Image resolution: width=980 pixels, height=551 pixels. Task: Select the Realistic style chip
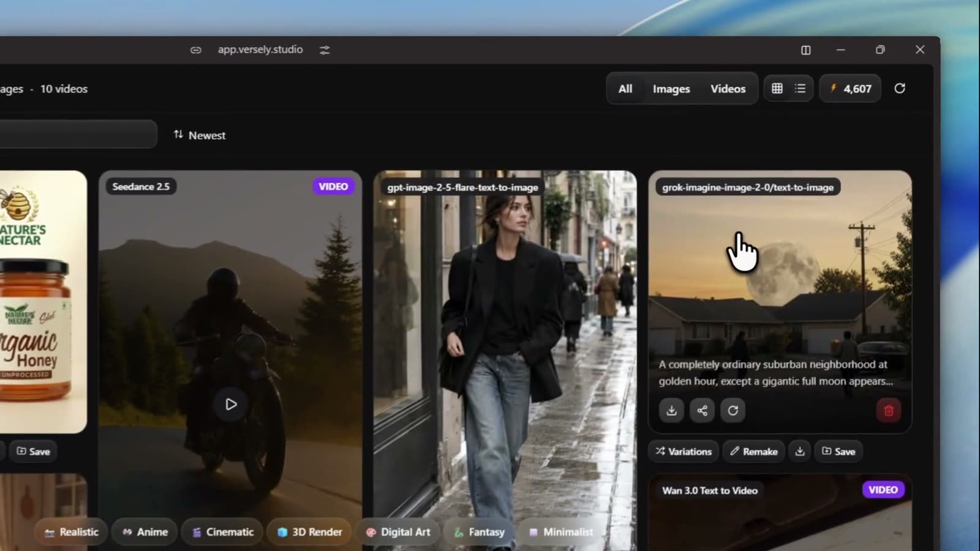tap(72, 532)
